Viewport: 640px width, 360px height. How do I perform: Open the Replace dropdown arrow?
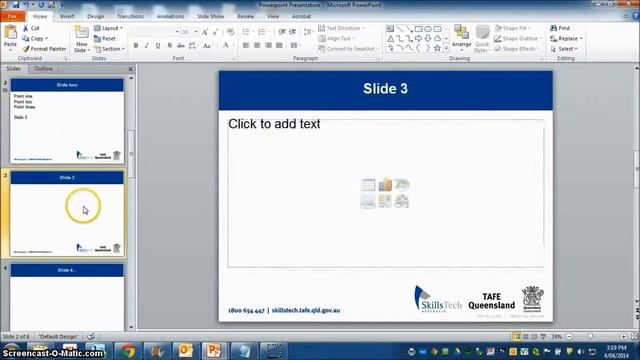[x=581, y=38]
